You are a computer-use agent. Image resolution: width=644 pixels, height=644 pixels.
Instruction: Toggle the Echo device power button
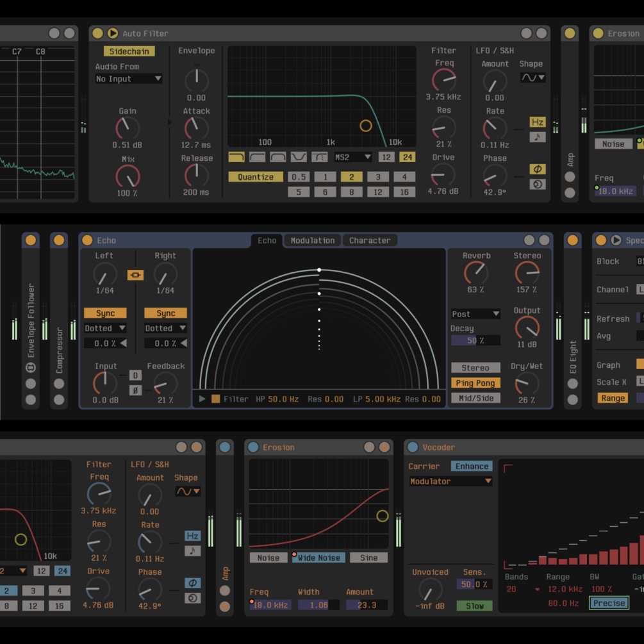[x=87, y=240]
